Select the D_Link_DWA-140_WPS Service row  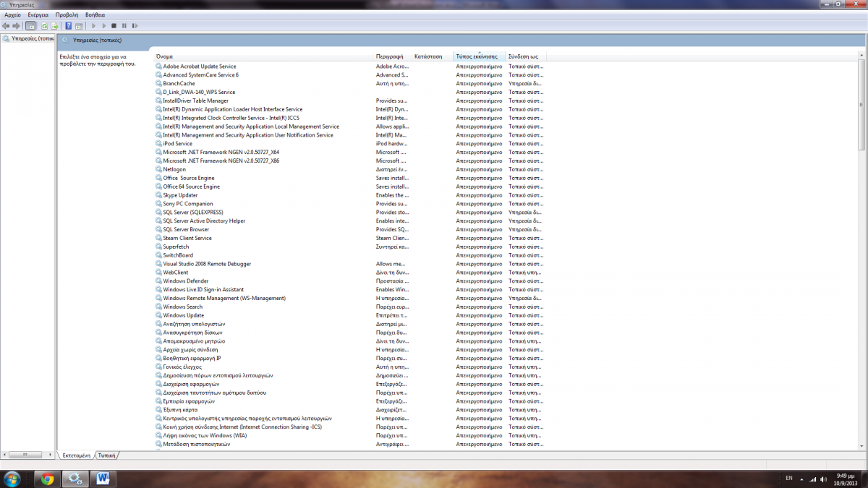click(349, 92)
